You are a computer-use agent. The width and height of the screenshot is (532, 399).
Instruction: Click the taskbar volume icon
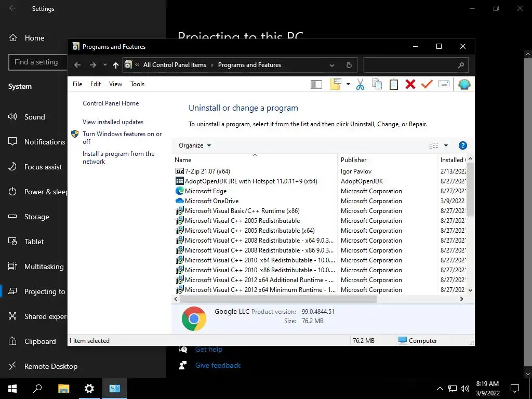tap(465, 389)
